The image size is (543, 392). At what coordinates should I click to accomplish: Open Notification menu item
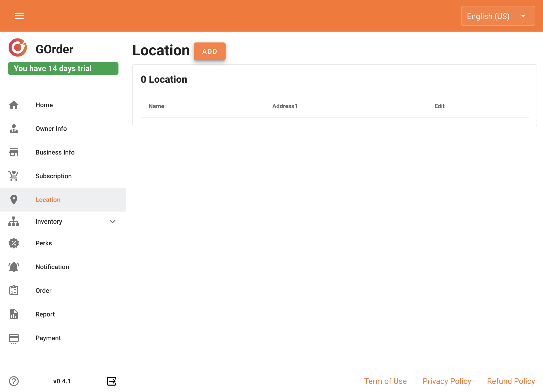coord(63,267)
